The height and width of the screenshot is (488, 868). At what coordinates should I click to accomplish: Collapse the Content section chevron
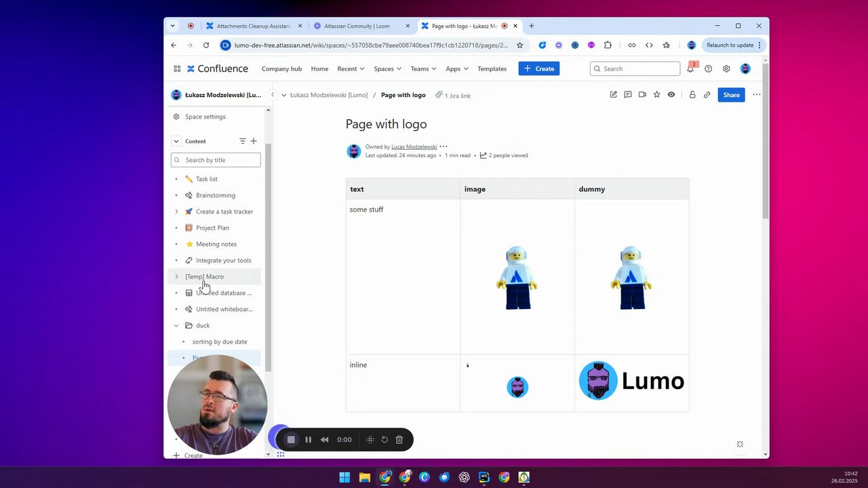tap(176, 141)
